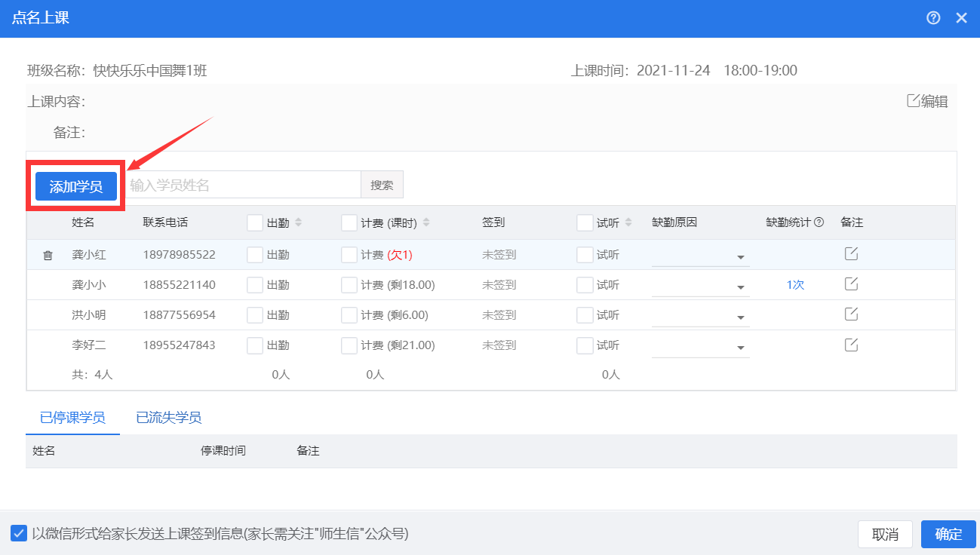Click phone number 18978985522
This screenshot has height=555, width=980.
coord(179,255)
